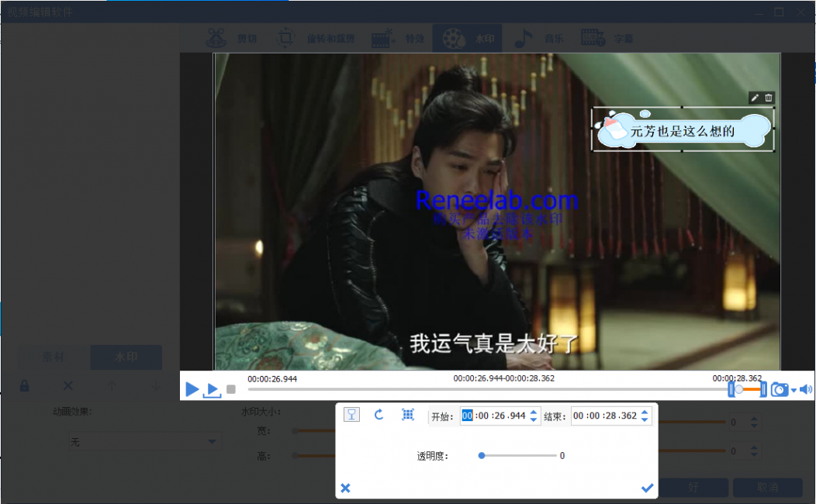The image size is (816, 504).
Task: Open the 特效 effects tab
Action: (398, 39)
